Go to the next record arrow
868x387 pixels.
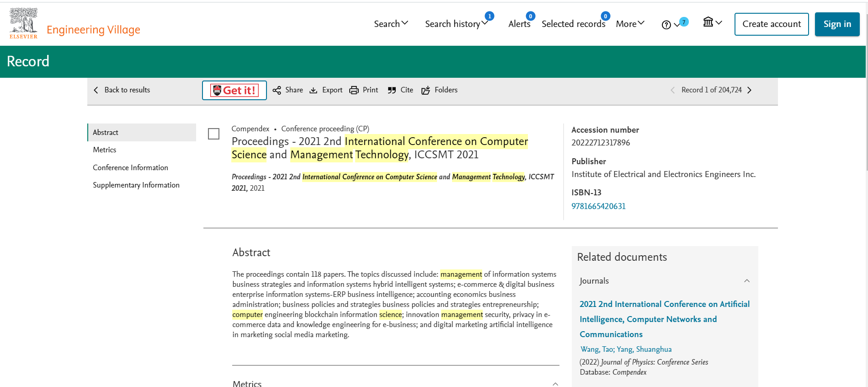[x=749, y=90]
